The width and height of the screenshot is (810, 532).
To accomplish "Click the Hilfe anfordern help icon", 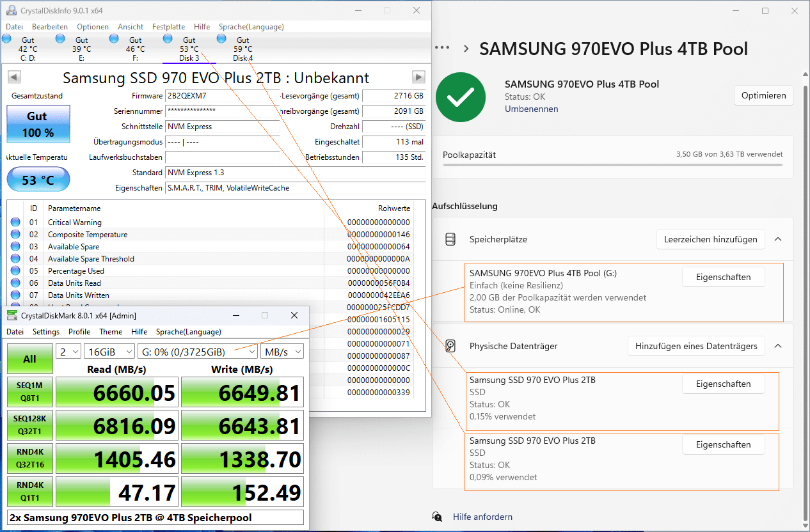I will [x=437, y=517].
